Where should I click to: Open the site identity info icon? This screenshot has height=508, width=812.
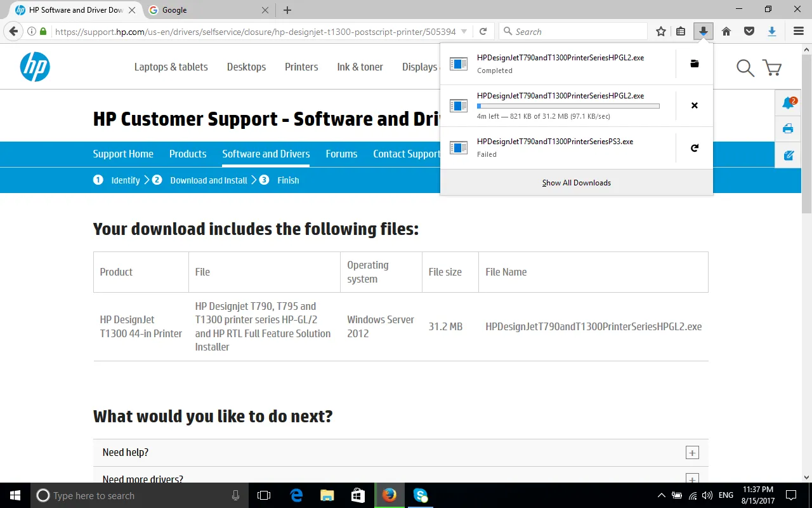coord(32,31)
